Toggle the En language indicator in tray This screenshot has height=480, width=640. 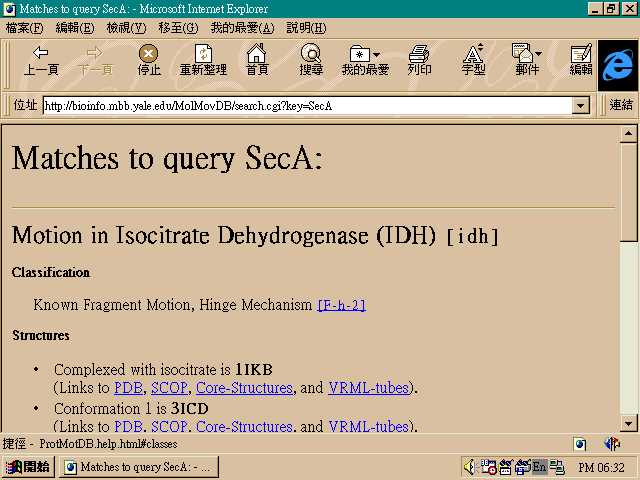coord(539,467)
